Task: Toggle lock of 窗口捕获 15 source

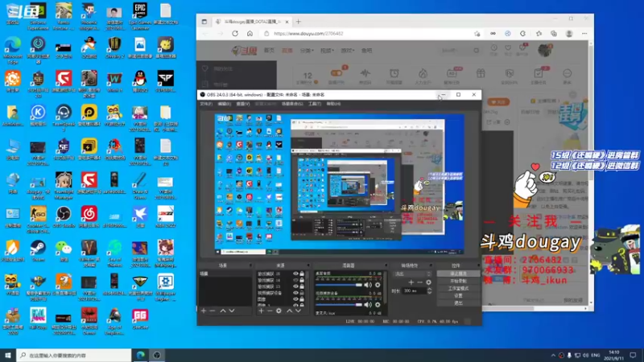Action: pos(302,274)
